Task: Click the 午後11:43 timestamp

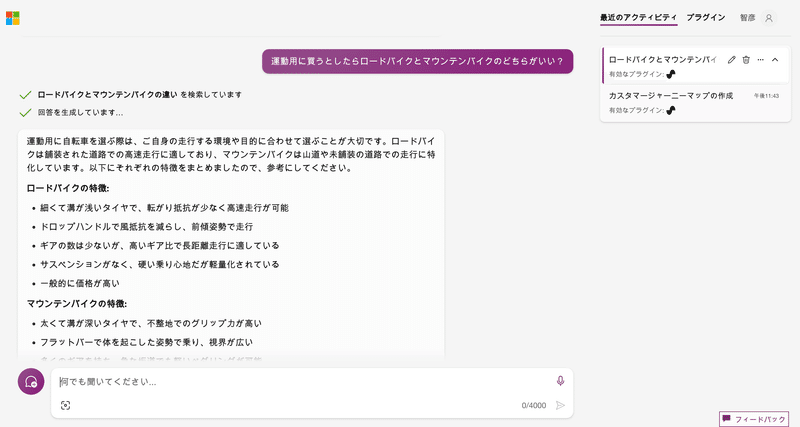Action: tap(766, 96)
